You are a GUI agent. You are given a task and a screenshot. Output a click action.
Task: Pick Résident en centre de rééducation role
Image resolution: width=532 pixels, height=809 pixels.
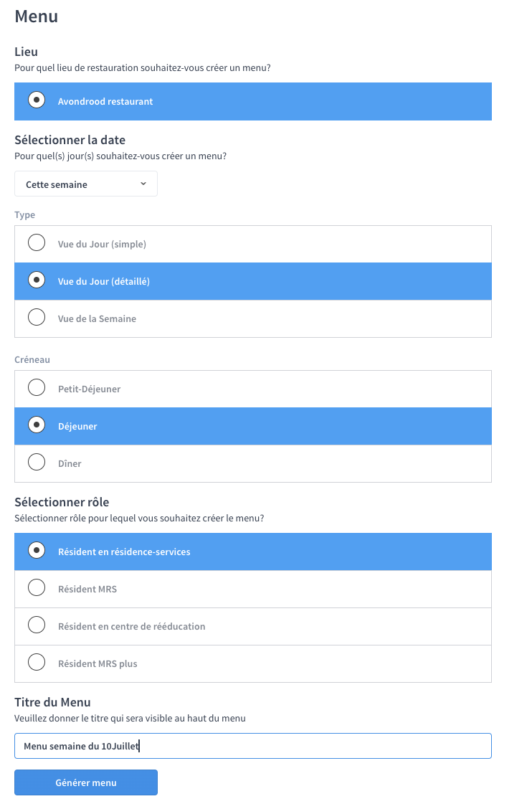pyautogui.click(x=253, y=626)
